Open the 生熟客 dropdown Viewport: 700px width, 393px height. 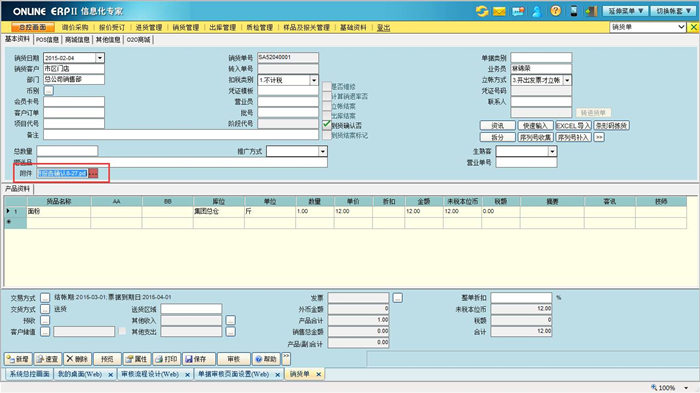pyautogui.click(x=552, y=151)
